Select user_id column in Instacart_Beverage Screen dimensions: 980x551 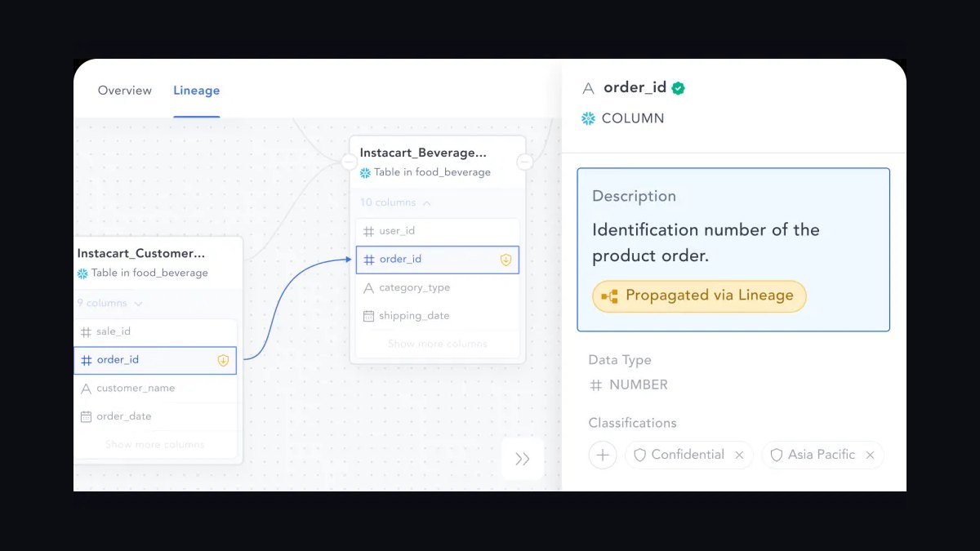[x=437, y=231]
